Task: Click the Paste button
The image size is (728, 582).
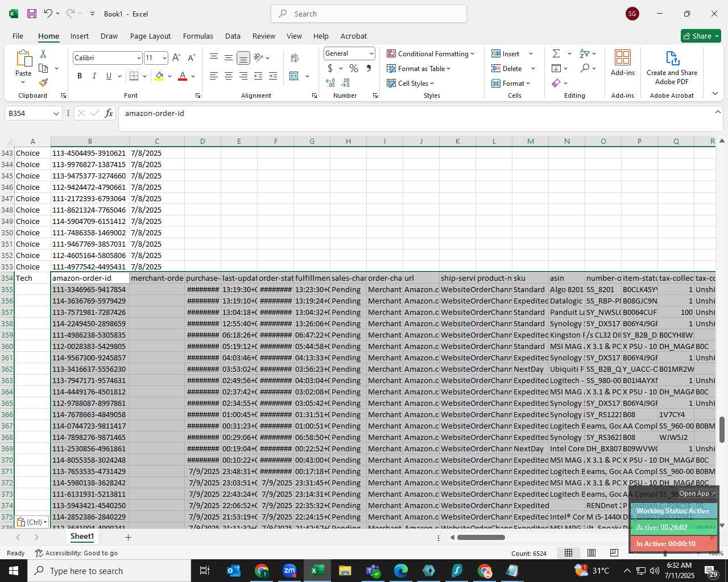Action: point(23,67)
